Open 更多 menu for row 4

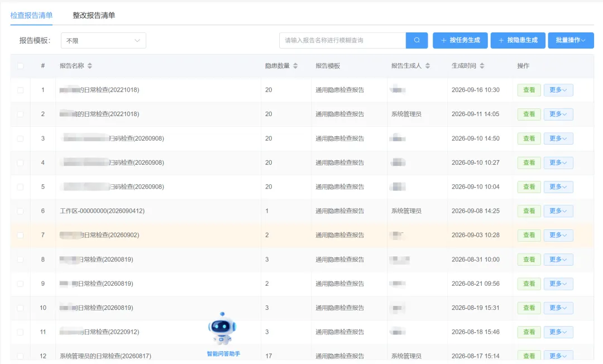[558, 162]
